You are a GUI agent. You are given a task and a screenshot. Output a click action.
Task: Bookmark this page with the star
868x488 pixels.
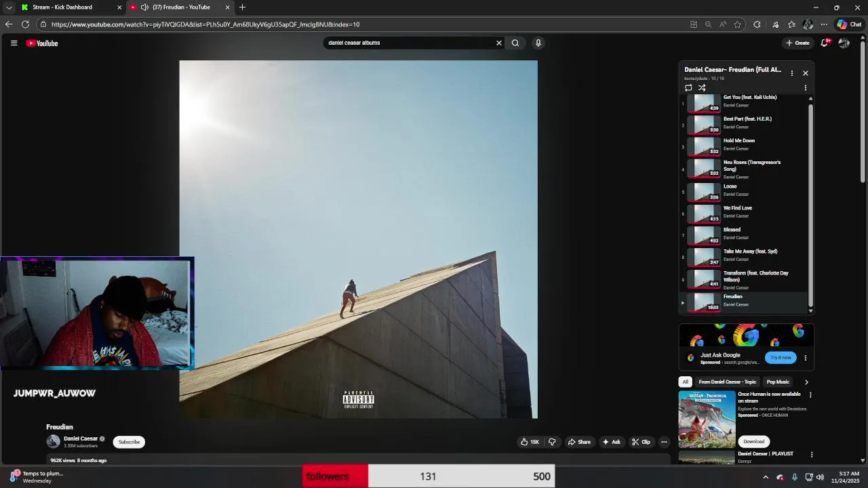point(737,24)
